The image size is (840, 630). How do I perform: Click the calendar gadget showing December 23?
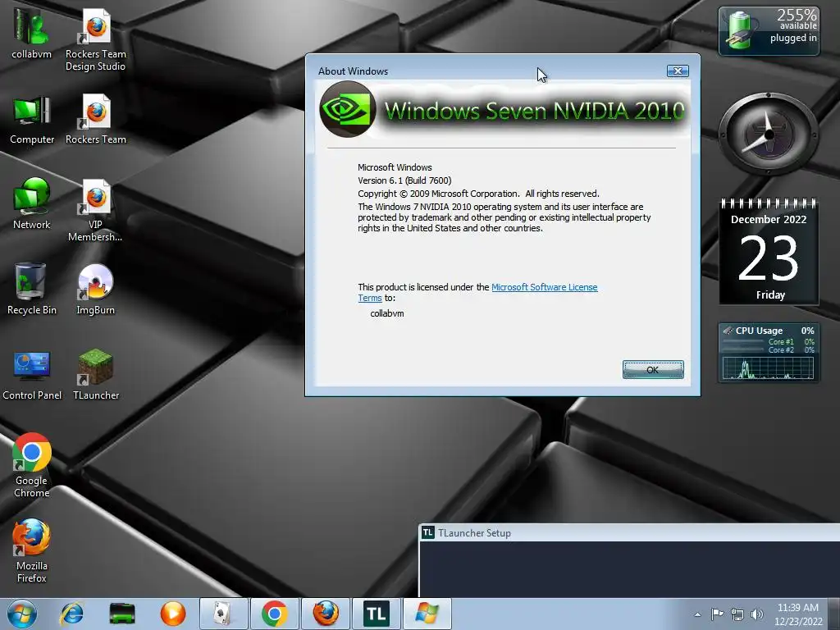pyautogui.click(x=769, y=252)
